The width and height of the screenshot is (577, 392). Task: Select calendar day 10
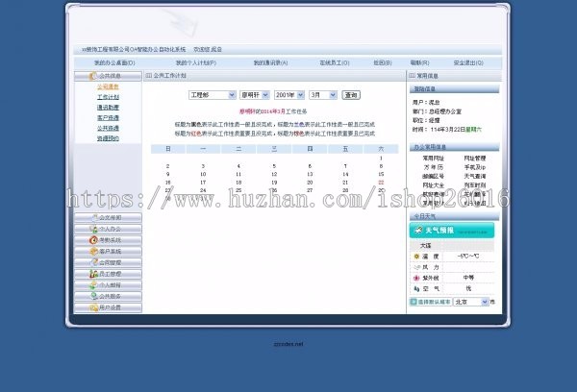coord(203,174)
